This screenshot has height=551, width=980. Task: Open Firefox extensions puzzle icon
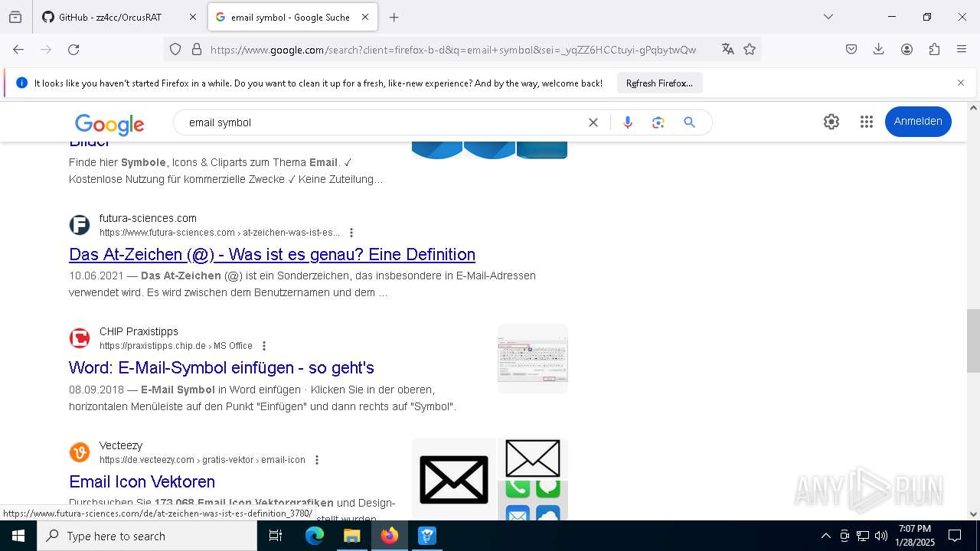point(934,49)
